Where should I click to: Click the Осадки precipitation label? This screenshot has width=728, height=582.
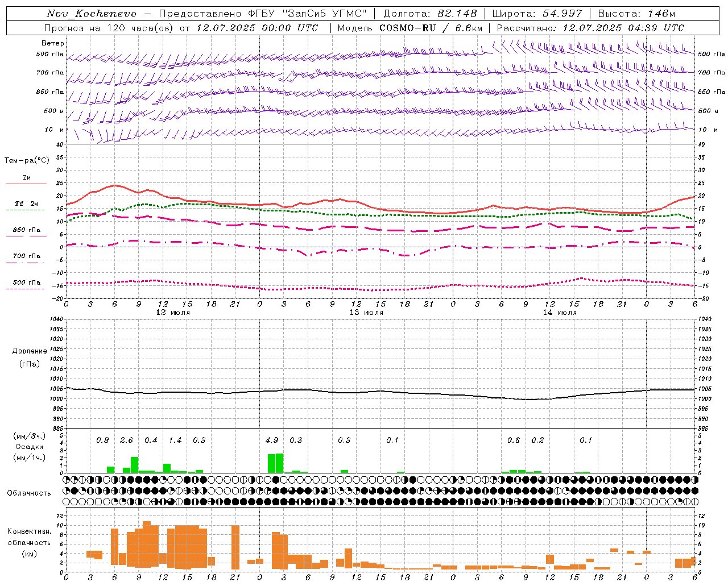[30, 447]
